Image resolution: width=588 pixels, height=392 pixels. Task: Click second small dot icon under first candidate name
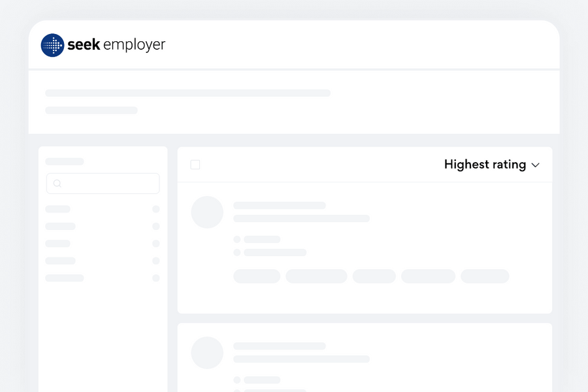pyautogui.click(x=237, y=252)
